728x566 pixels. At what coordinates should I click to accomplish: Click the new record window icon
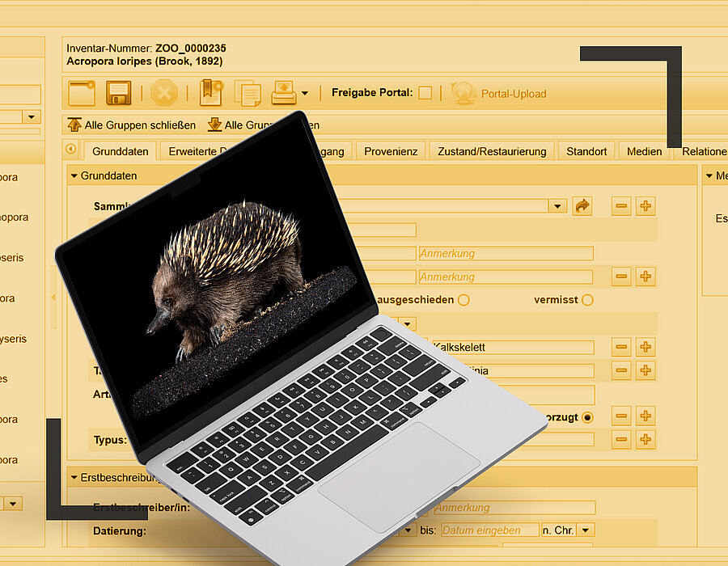click(x=82, y=93)
